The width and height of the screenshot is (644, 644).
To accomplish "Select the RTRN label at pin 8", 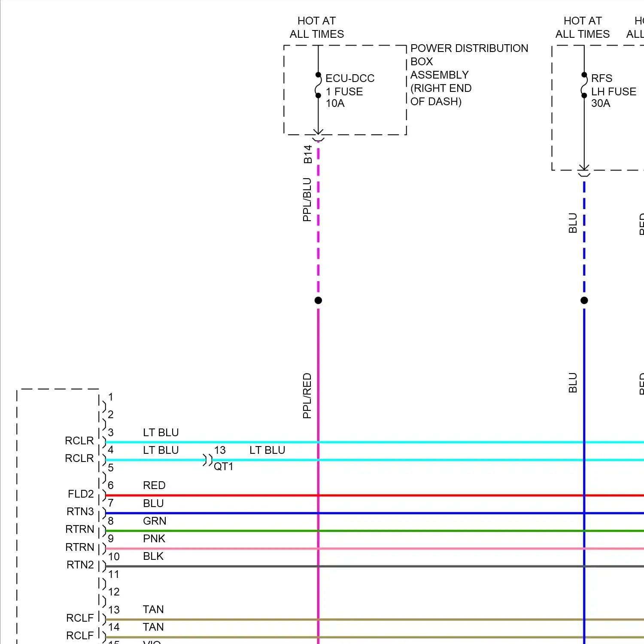I will pos(80,529).
